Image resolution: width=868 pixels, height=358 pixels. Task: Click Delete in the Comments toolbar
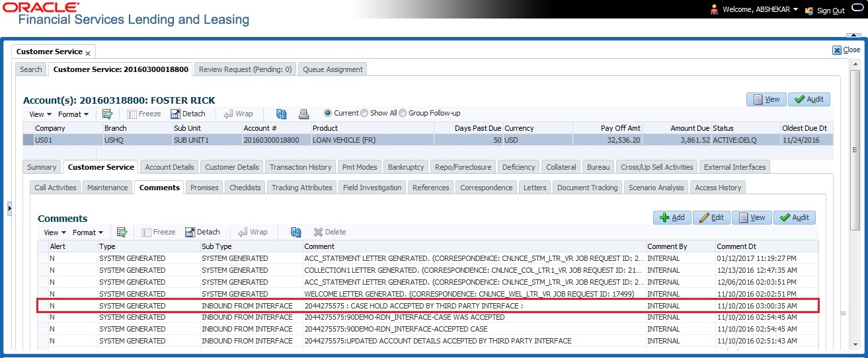click(x=329, y=232)
